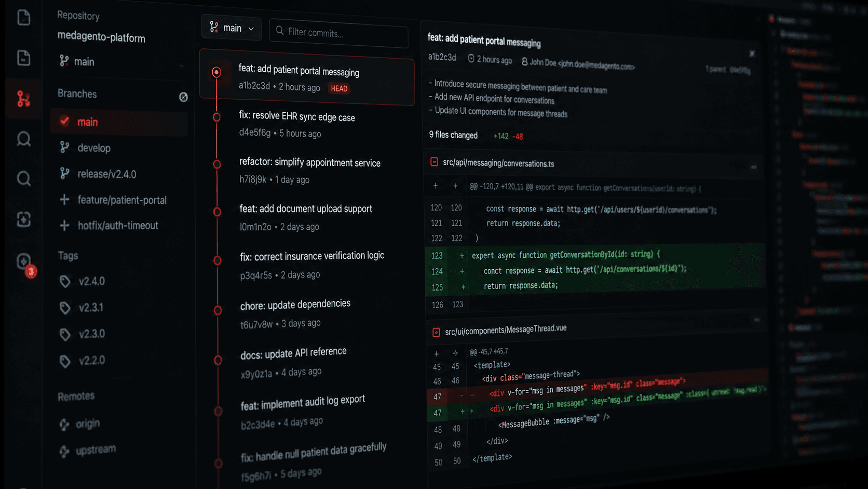Click the tag icon for v2.4.0
Image resolution: width=868 pixels, height=489 pixels.
tap(65, 281)
